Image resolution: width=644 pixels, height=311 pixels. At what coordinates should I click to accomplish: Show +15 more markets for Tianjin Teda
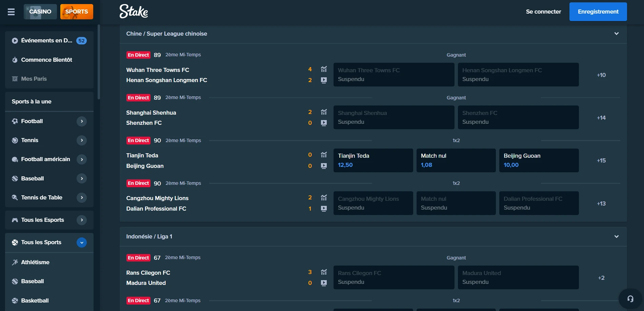(x=601, y=160)
